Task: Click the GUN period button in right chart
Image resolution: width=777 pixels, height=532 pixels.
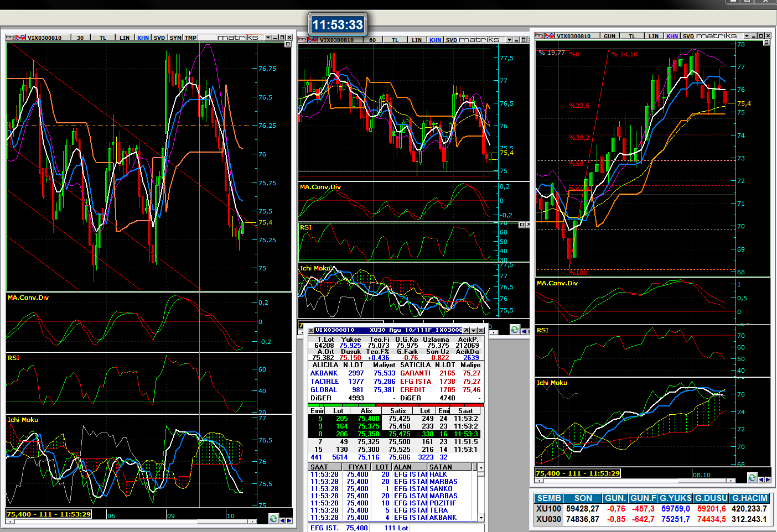Action: [609, 36]
